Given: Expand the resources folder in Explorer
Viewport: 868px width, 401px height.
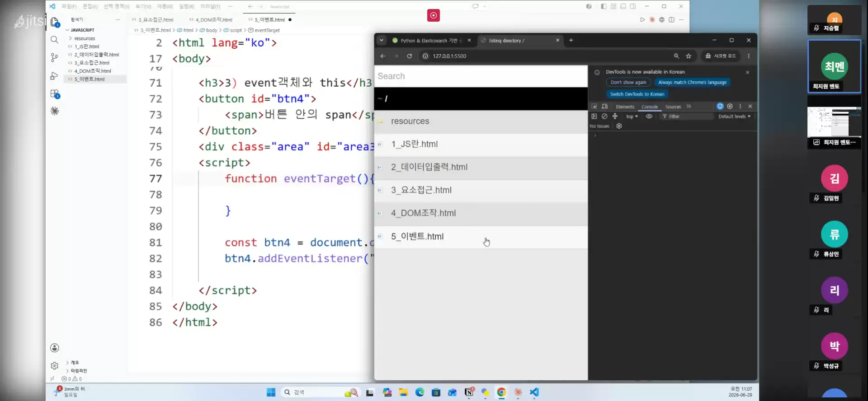Looking at the screenshot, I should pos(85,38).
